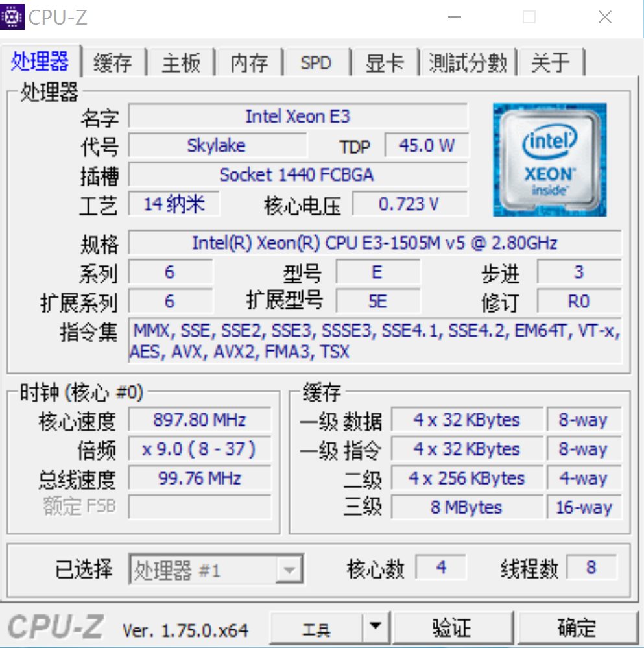This screenshot has height=648, width=644.
Task: Click the 修订 value R0
Action: click(578, 301)
